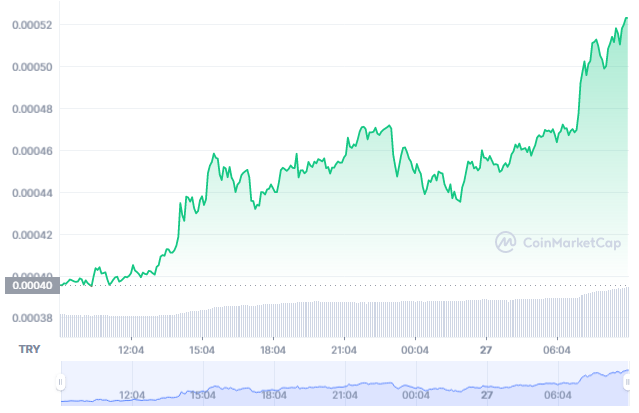
Task: Click the 0.00050 price axis label
Action: click(30, 67)
